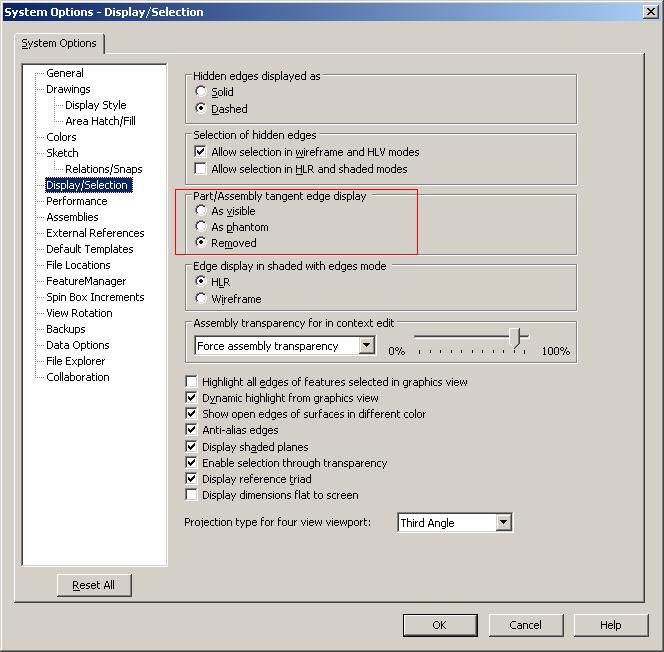Viewport: 664px width, 652px height.
Task: Open Area Hatch/Fill under Drawings
Action: click(100, 121)
